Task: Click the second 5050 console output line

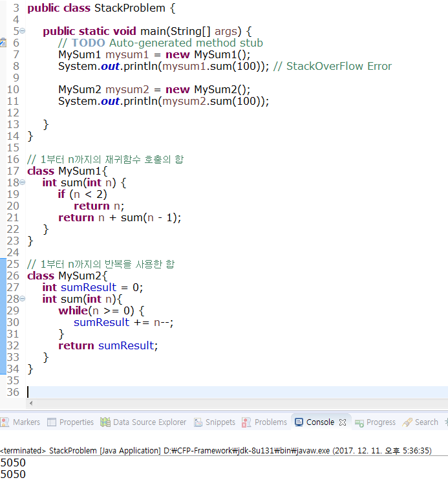Action: pos(13,474)
